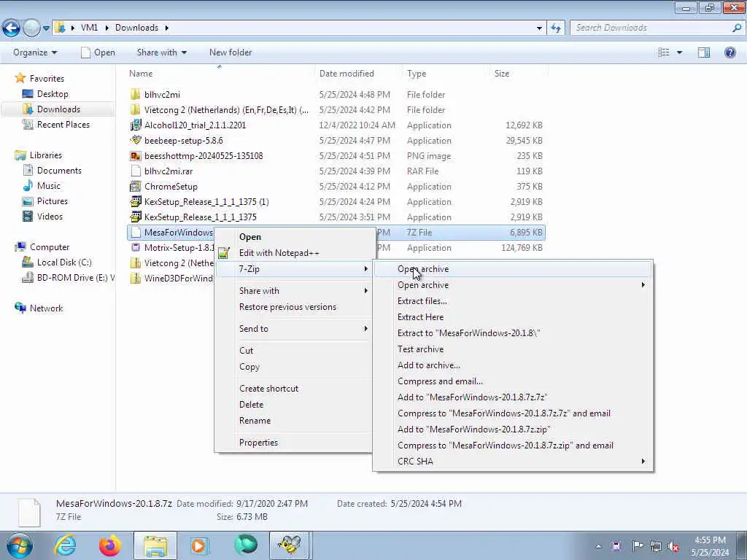747x560 pixels.
Task: Expand context menu Share with submenu
Action: point(294,290)
